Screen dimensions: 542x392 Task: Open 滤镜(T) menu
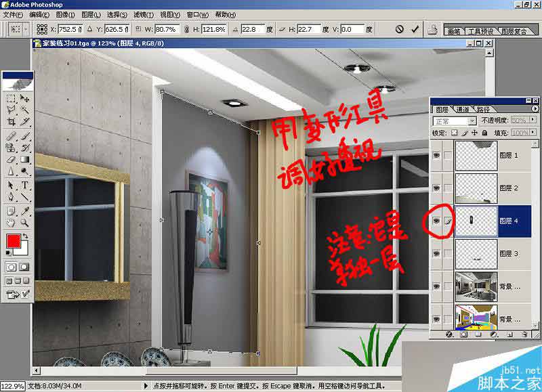144,15
